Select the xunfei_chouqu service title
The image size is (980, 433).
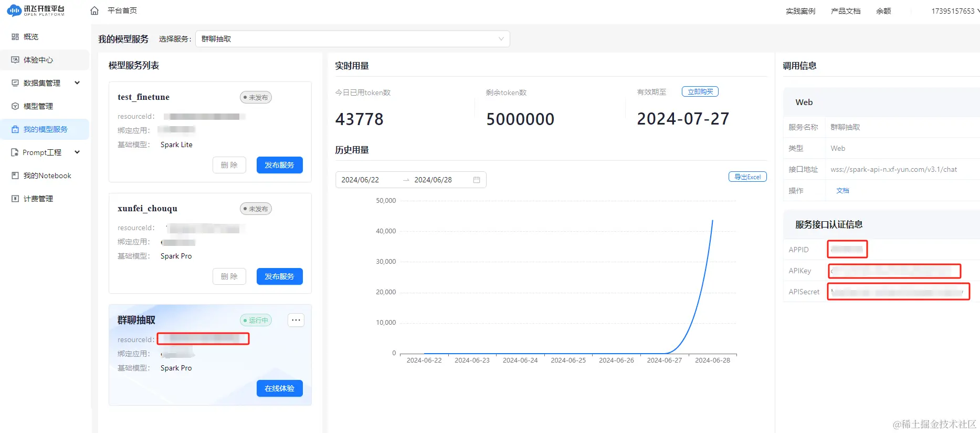coord(147,209)
